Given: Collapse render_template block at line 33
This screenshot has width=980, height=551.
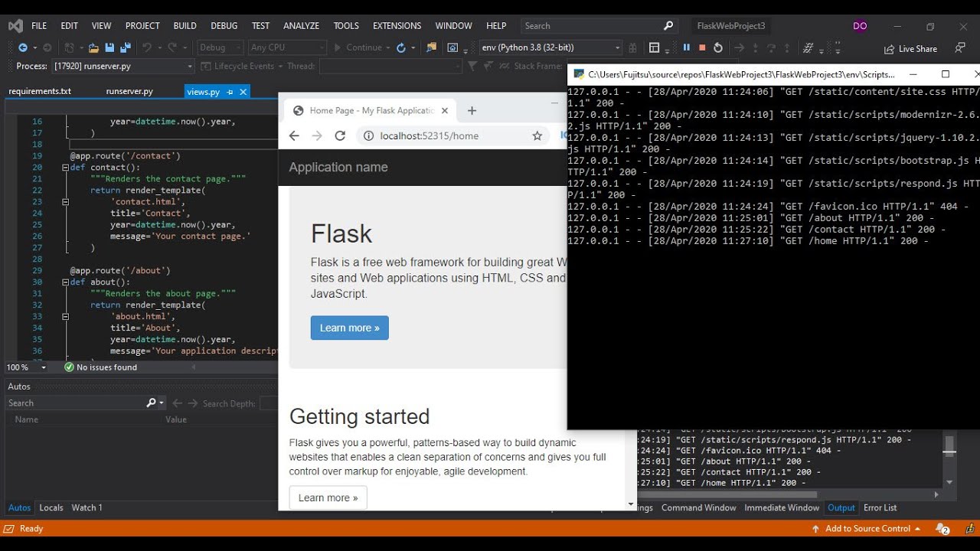Looking at the screenshot, I should [65, 316].
